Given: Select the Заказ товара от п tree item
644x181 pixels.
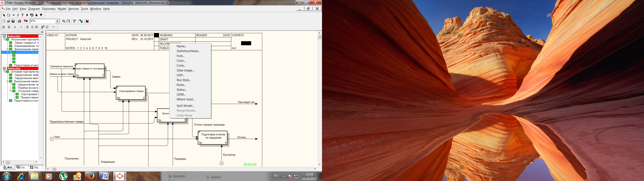Looking at the screenshot, I should pyautogui.click(x=27, y=43).
